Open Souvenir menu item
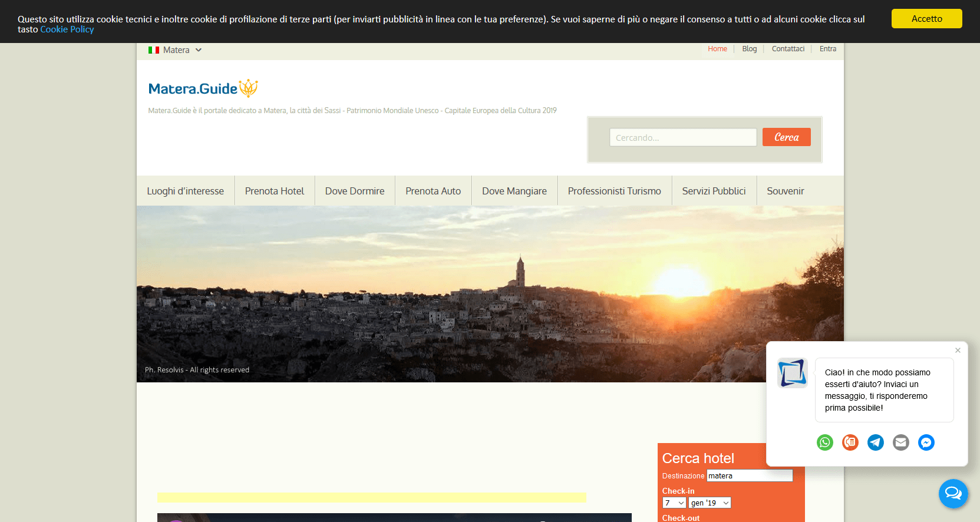Screen dimensions: 980x522 tap(786, 191)
